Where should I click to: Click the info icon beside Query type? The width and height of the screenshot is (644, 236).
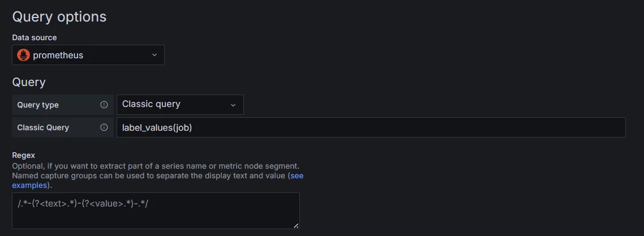click(x=104, y=105)
